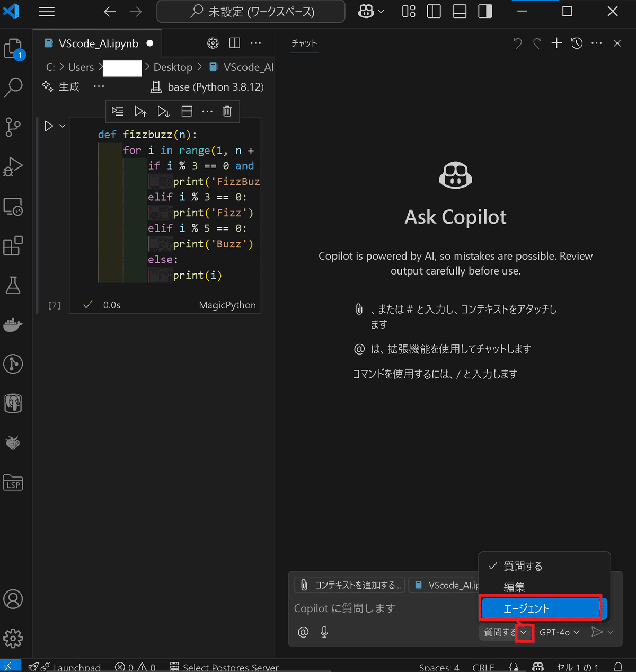This screenshot has width=636, height=672.
Task: Open the chat mode dropdown chevron
Action: point(524,632)
